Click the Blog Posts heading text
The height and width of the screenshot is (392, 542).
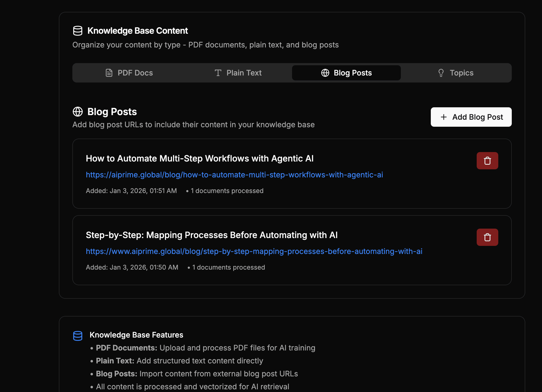(x=112, y=112)
